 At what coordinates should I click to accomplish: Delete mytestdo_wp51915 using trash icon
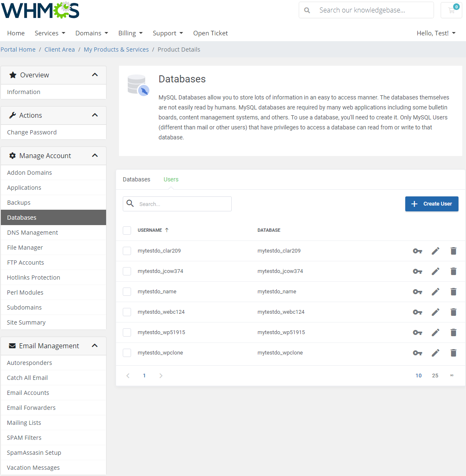(453, 332)
